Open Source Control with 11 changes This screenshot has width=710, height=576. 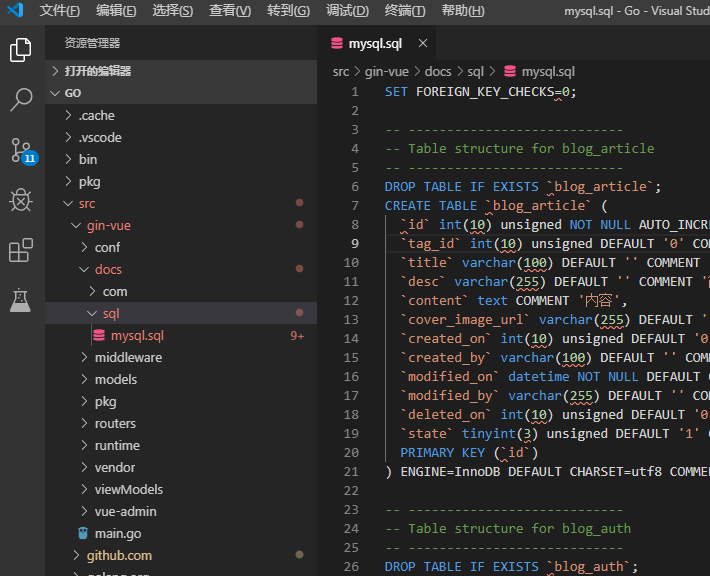coord(21,150)
